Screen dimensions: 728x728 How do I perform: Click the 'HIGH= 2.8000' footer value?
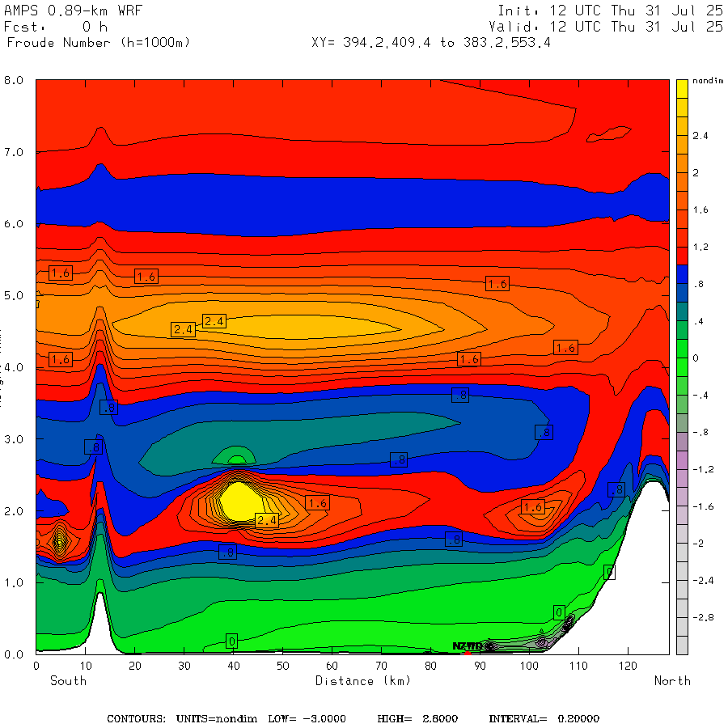tap(417, 719)
